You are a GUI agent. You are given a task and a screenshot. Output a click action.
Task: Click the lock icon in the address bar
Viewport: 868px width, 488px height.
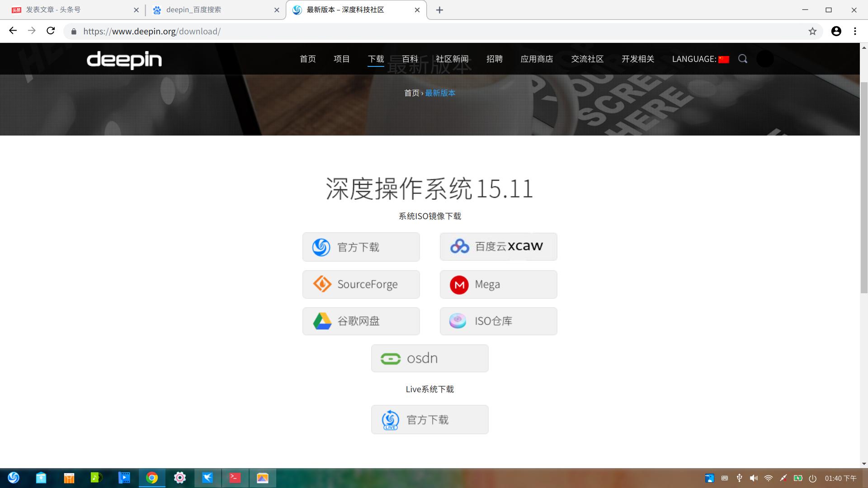(x=74, y=31)
